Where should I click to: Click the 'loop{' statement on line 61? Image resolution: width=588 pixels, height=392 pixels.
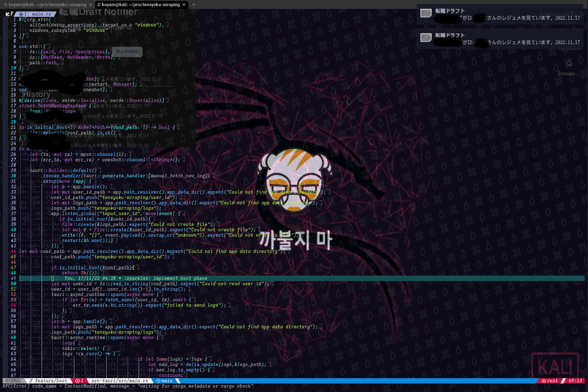[x=68, y=343]
